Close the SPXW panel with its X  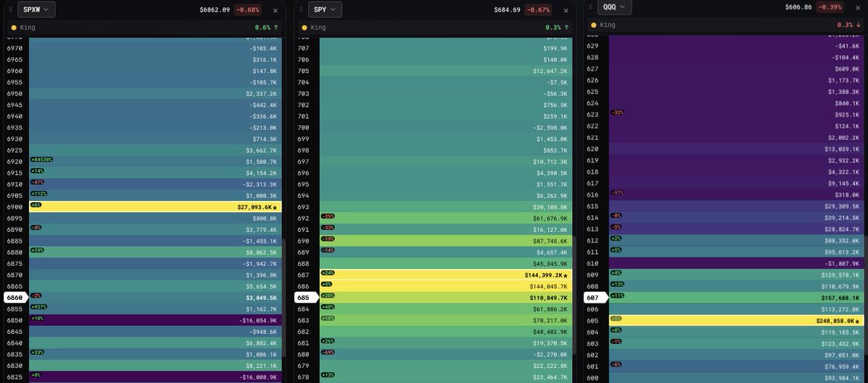pyautogui.click(x=275, y=10)
